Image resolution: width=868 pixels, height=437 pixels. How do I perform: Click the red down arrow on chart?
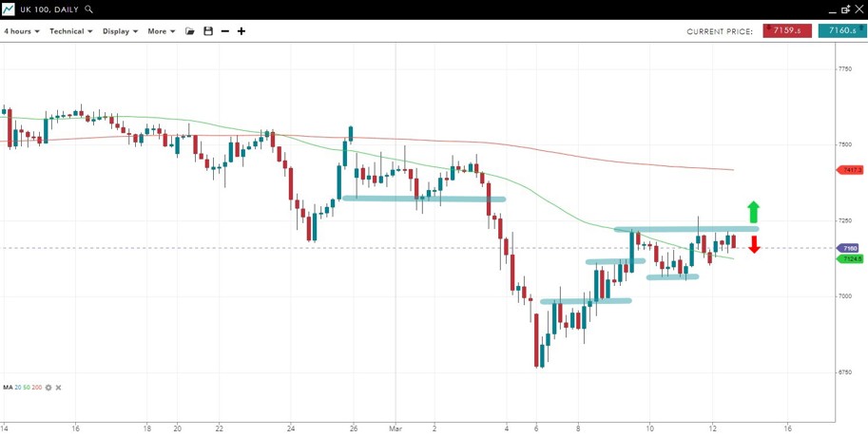pyautogui.click(x=754, y=245)
